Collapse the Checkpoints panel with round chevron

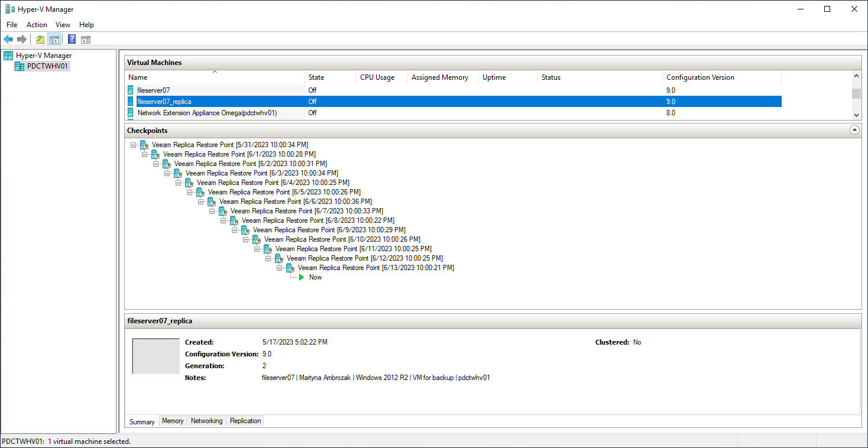tap(854, 130)
